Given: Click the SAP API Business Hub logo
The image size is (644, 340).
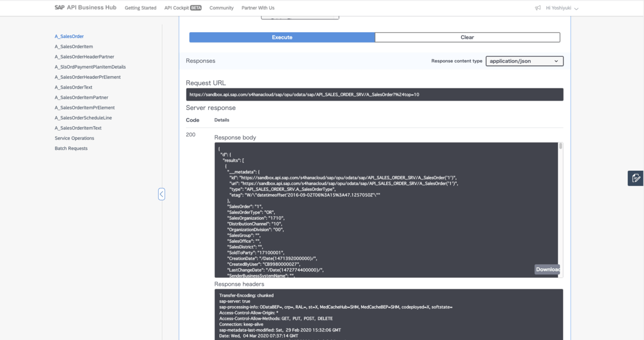Looking at the screenshot, I should point(85,8).
